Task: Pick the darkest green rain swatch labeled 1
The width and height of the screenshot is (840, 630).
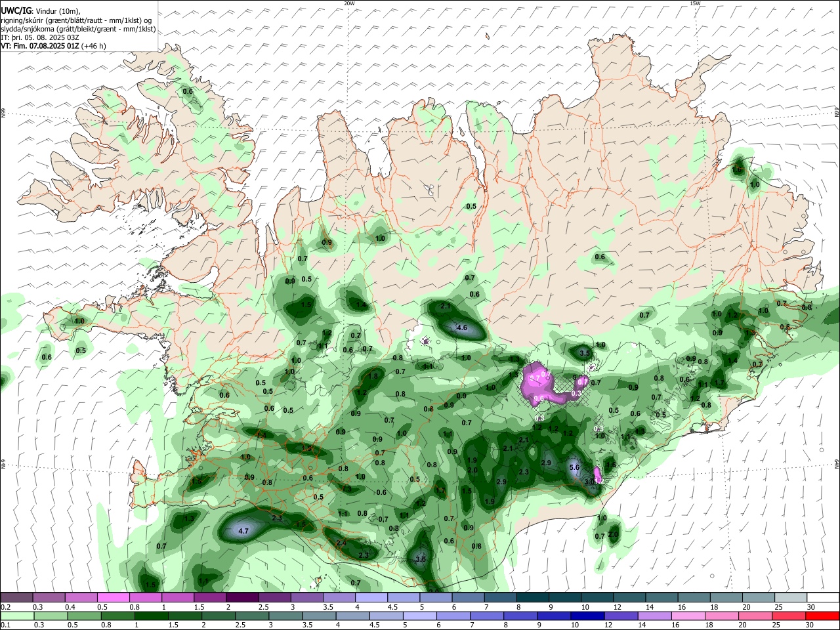Action: point(152,616)
